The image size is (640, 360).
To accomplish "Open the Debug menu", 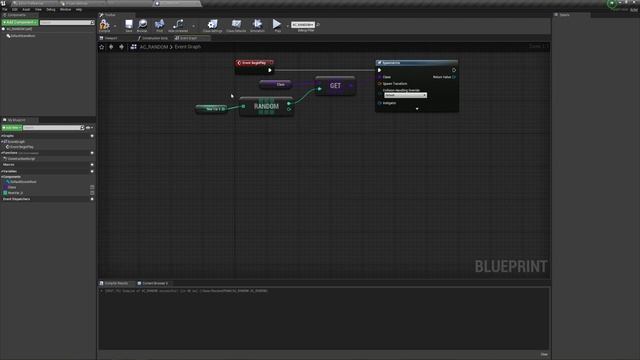I will pos(51,9).
